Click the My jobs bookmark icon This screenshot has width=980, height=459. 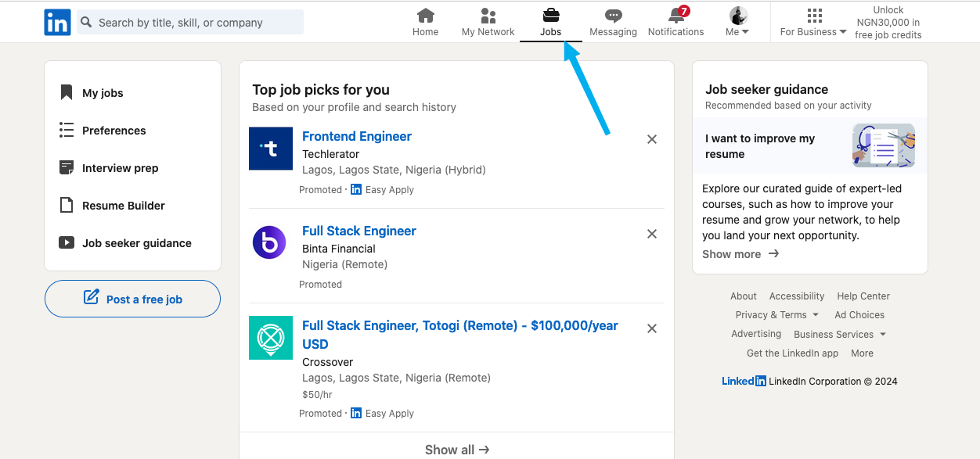coord(67,92)
